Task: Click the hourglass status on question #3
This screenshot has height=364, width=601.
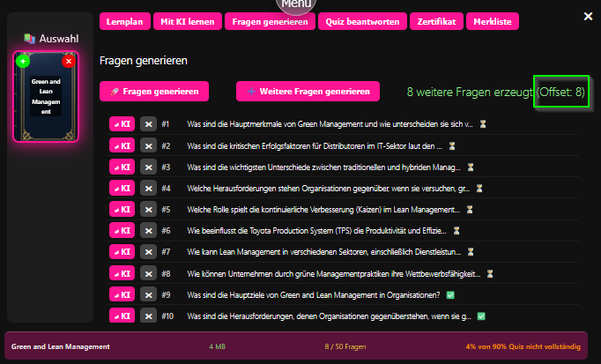Action: point(471,167)
